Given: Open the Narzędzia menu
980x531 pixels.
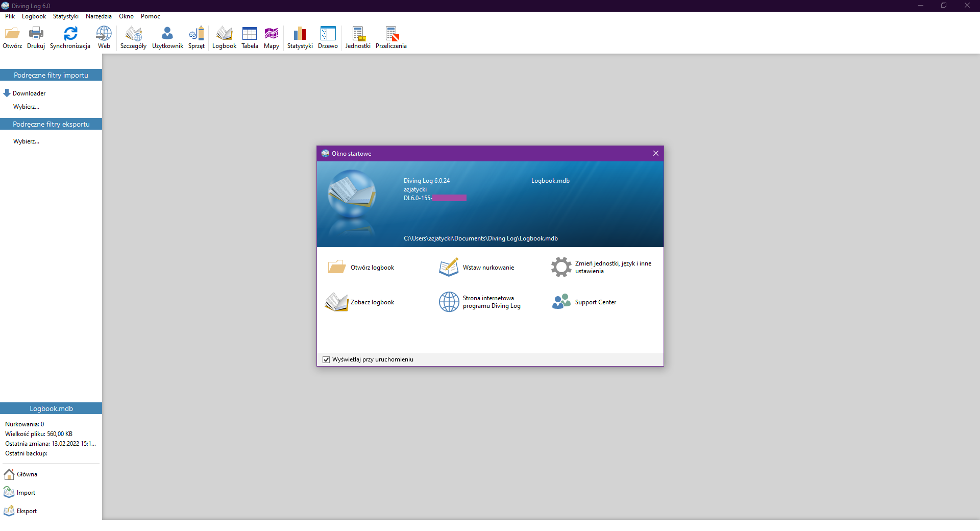Looking at the screenshot, I should point(99,16).
